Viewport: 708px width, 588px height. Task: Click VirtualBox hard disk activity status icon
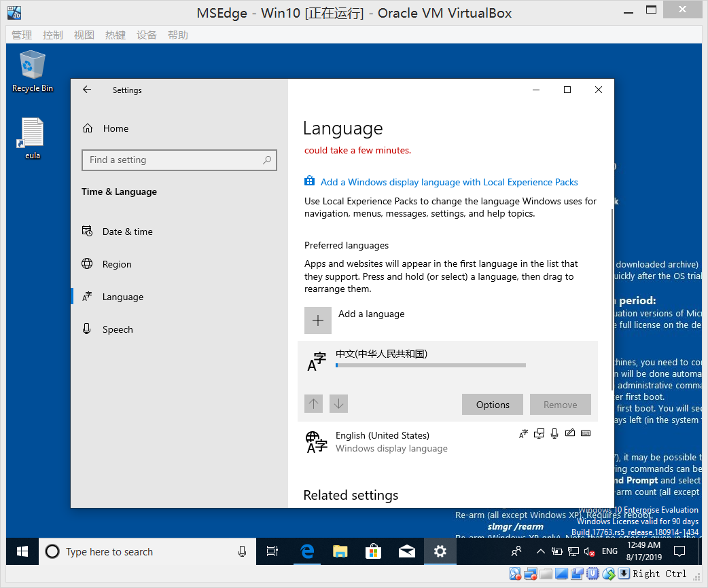coord(515,574)
